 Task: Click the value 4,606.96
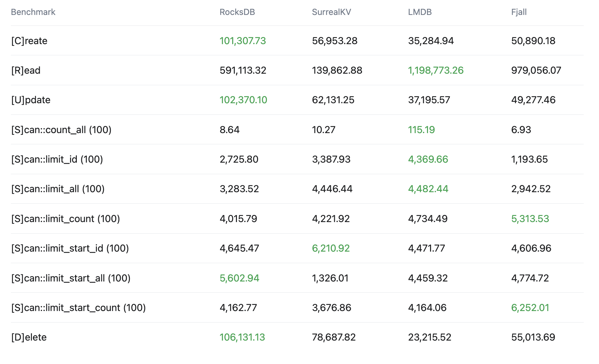[531, 248]
